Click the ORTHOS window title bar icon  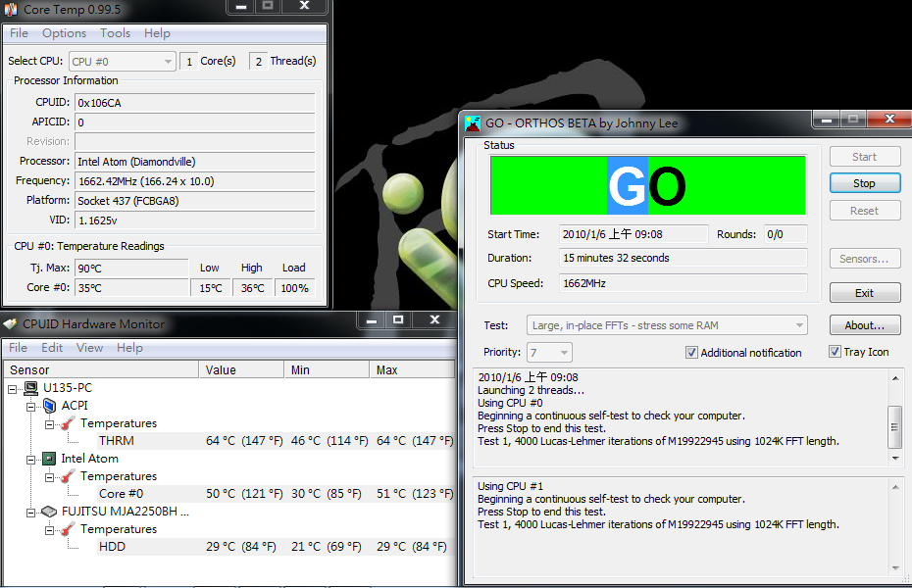[x=472, y=122]
